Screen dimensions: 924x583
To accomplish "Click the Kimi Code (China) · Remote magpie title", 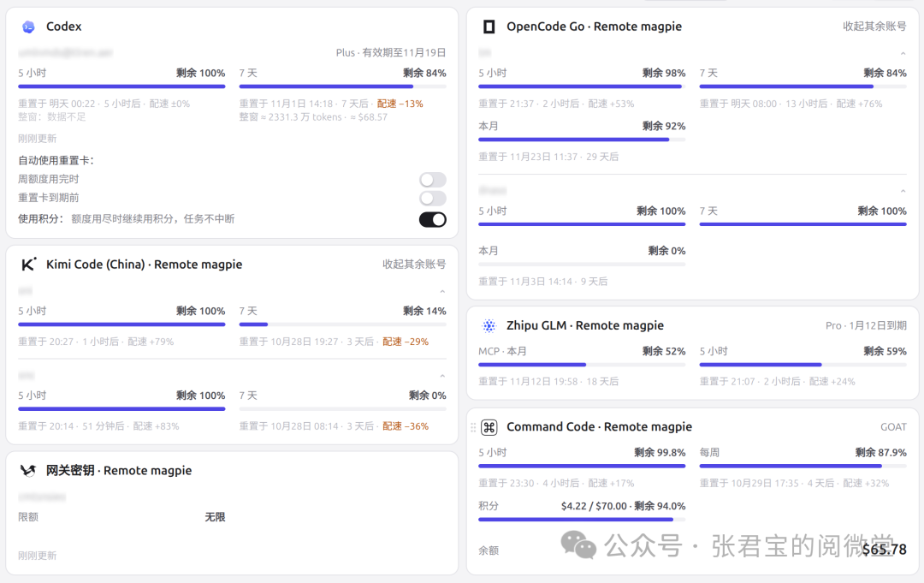I will (145, 264).
